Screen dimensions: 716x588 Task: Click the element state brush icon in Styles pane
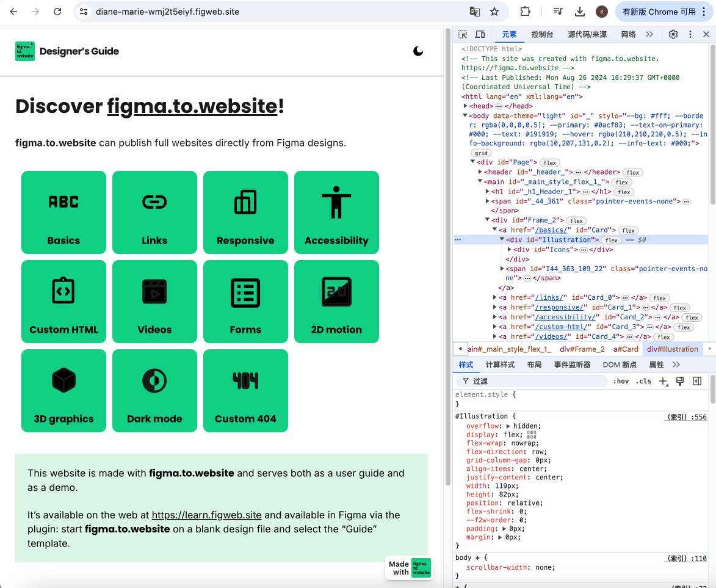point(680,380)
